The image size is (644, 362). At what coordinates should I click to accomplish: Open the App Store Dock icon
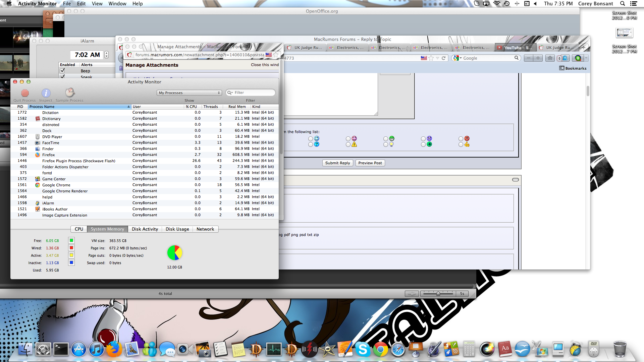tap(79, 349)
